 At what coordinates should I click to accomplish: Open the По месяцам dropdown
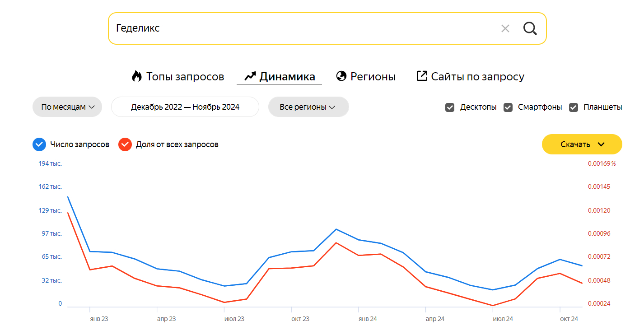point(67,107)
